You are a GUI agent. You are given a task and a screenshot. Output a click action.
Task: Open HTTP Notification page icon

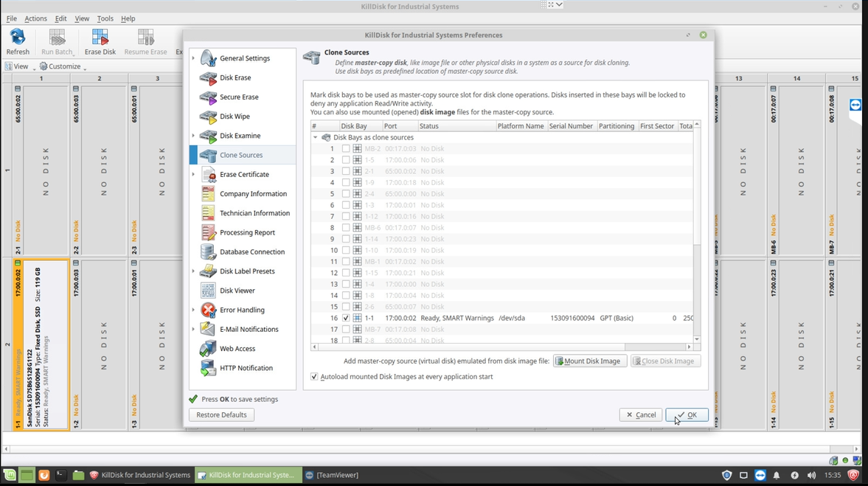[208, 368]
